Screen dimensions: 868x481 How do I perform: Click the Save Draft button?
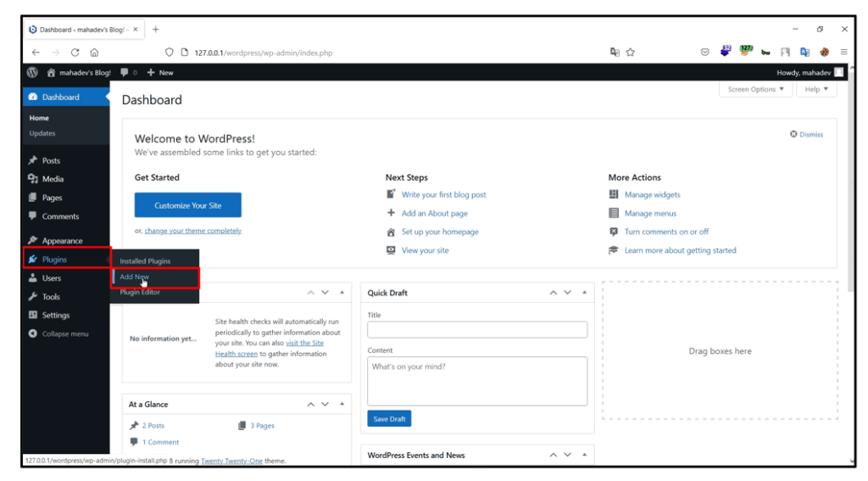(x=389, y=419)
